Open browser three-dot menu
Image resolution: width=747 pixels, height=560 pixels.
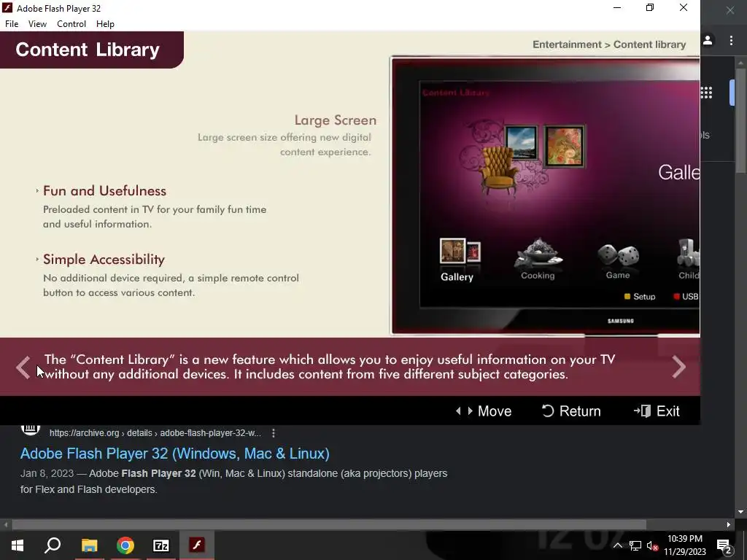pos(731,41)
